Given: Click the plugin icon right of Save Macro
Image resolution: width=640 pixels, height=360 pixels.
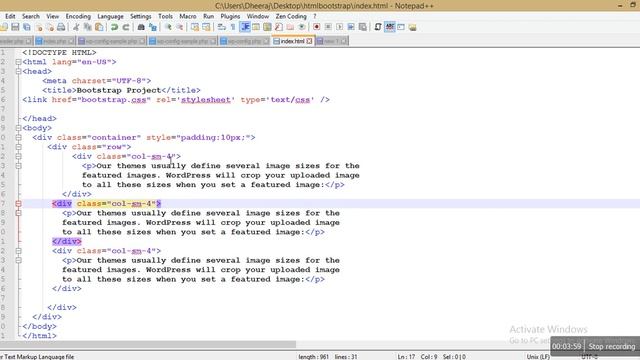Looking at the screenshot, I should coord(378,27).
